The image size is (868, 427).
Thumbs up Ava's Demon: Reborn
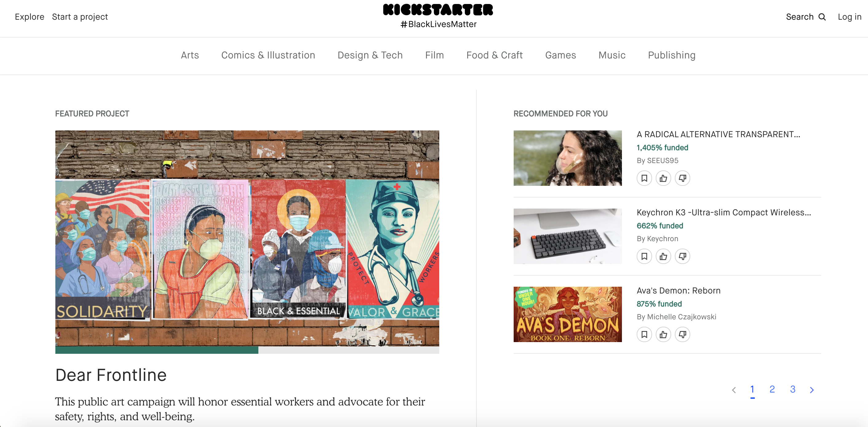(x=663, y=335)
